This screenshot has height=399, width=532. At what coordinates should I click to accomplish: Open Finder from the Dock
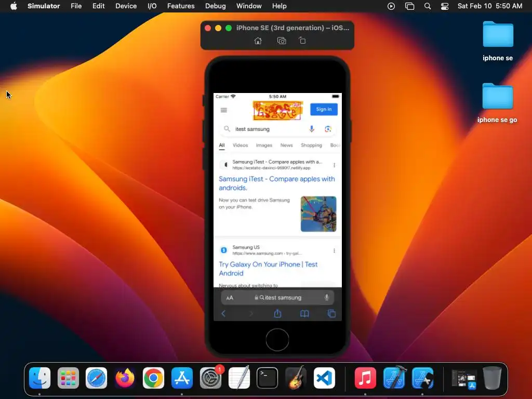39,378
